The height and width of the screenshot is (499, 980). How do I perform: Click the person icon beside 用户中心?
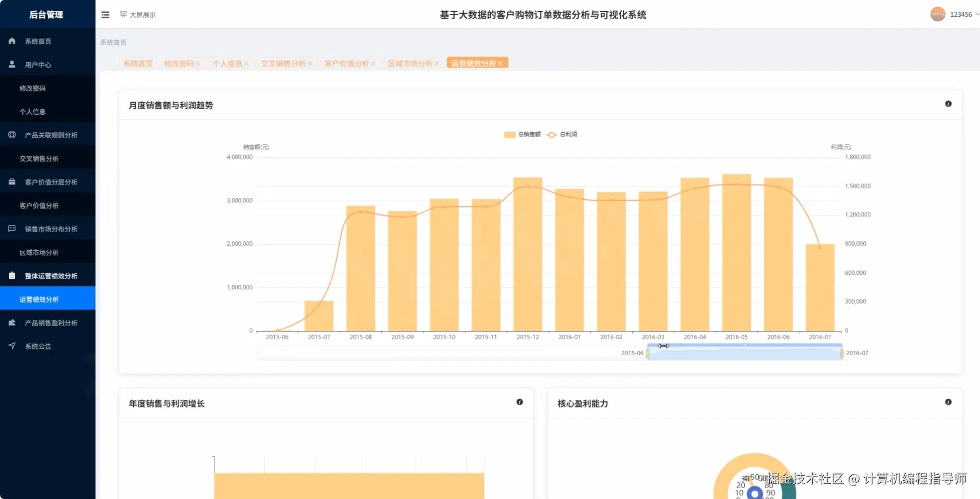point(12,64)
